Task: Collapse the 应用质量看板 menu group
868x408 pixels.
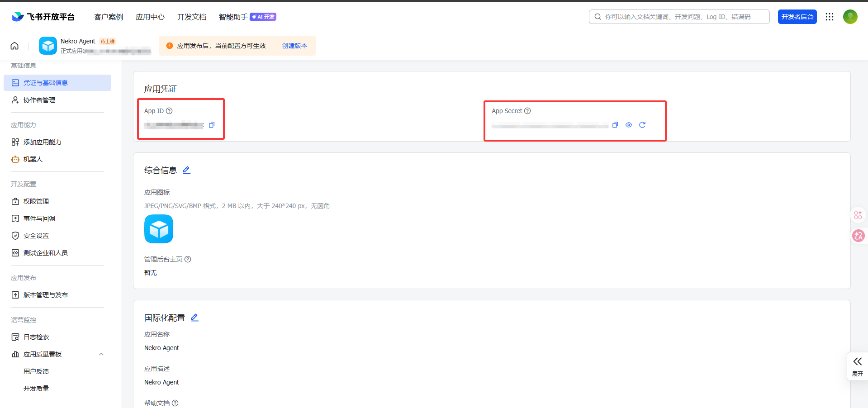Action: point(101,354)
